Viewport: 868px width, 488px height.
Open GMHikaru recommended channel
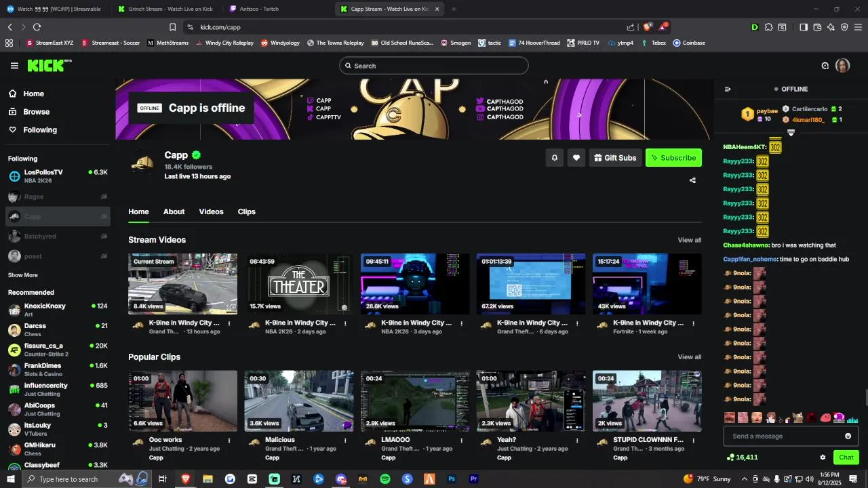[x=58, y=449]
